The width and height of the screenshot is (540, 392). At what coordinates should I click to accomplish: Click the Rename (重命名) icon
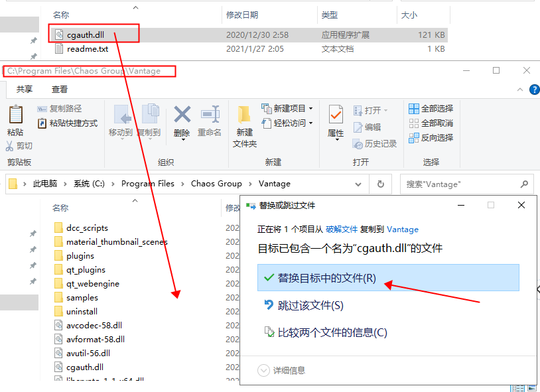(210, 114)
